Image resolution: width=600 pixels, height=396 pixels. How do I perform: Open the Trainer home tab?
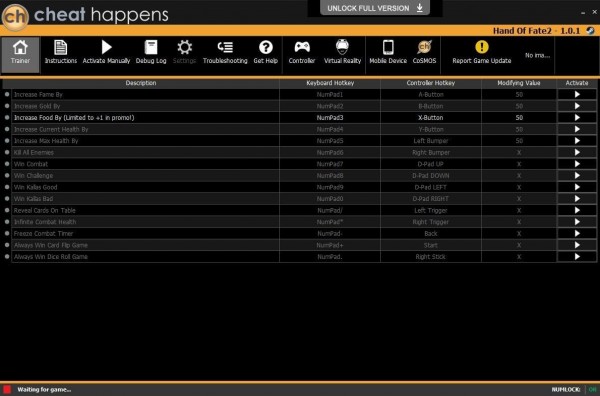coord(20,54)
